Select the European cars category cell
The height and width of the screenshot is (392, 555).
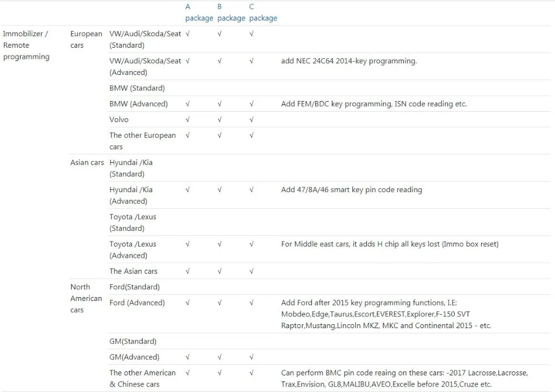[86, 39]
